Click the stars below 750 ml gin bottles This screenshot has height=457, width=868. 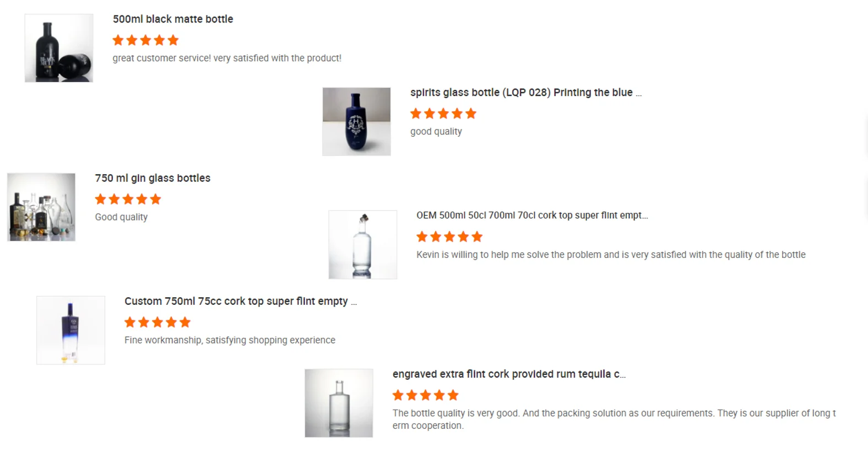coord(128,199)
